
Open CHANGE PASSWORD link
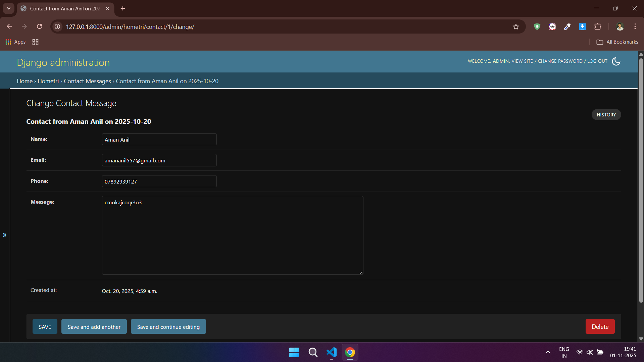(x=560, y=61)
